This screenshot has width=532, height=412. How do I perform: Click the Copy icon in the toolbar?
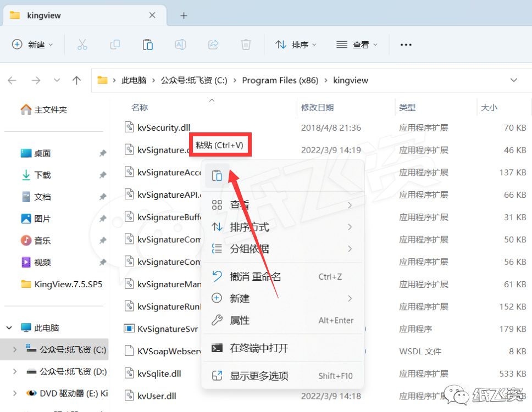pyautogui.click(x=115, y=44)
